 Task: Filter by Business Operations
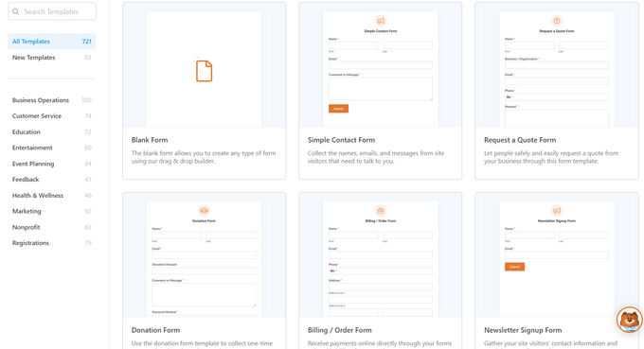point(52,100)
